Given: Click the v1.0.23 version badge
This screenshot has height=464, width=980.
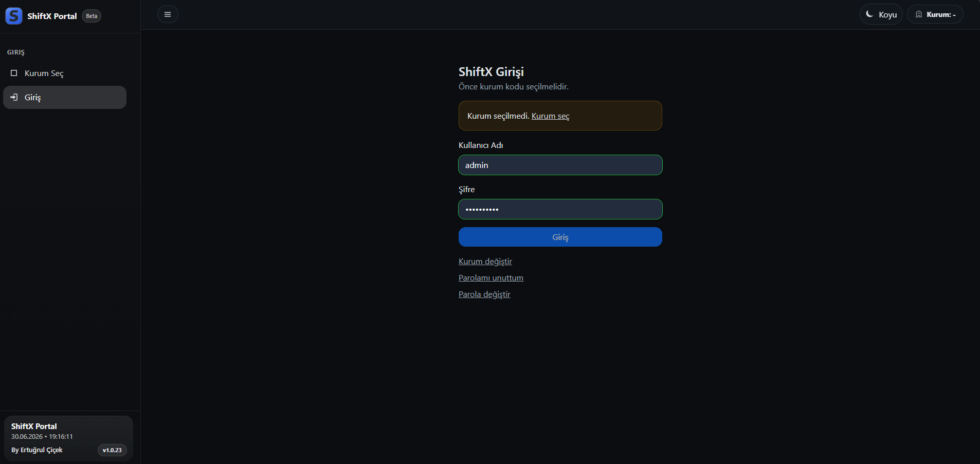Looking at the screenshot, I should tap(112, 450).
